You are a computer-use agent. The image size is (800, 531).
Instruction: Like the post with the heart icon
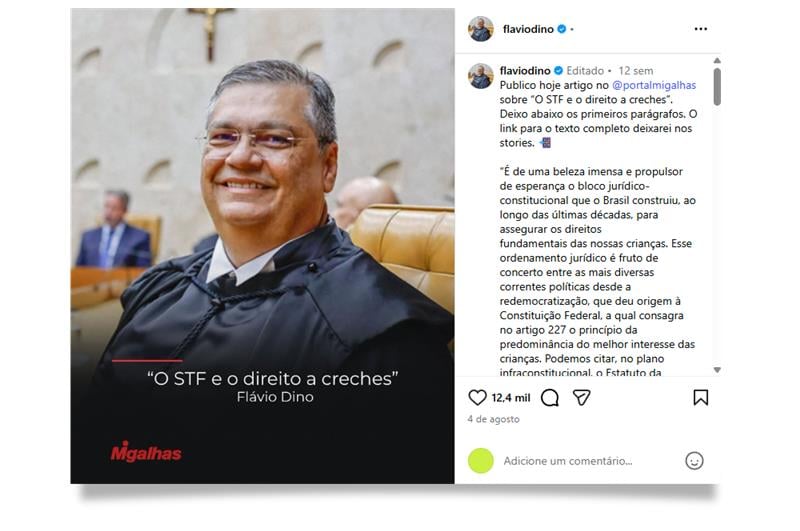[477, 398]
